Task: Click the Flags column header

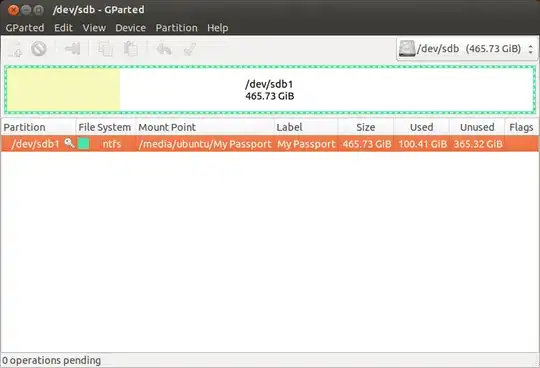Action: click(x=521, y=127)
